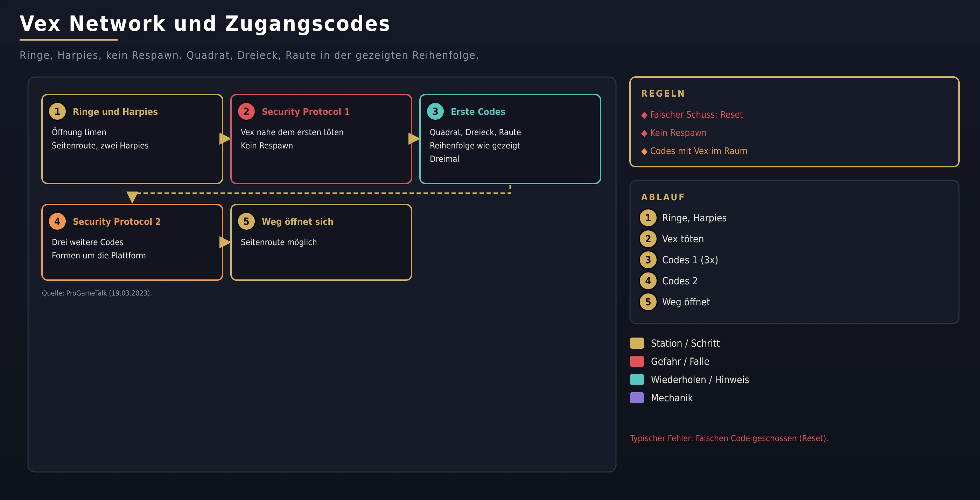Select the number 3 circle beside Codes 1 (3x)

[648, 260]
